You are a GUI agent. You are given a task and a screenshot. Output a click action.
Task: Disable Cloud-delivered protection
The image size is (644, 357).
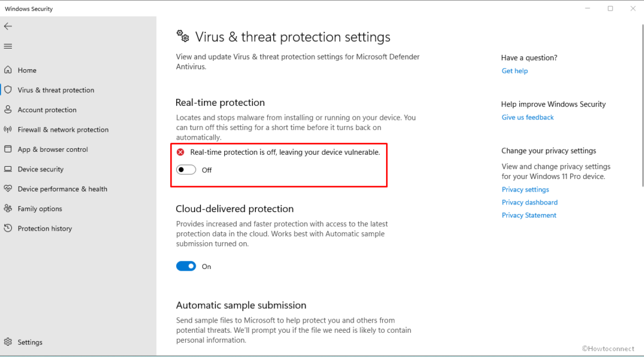pyautogui.click(x=186, y=266)
